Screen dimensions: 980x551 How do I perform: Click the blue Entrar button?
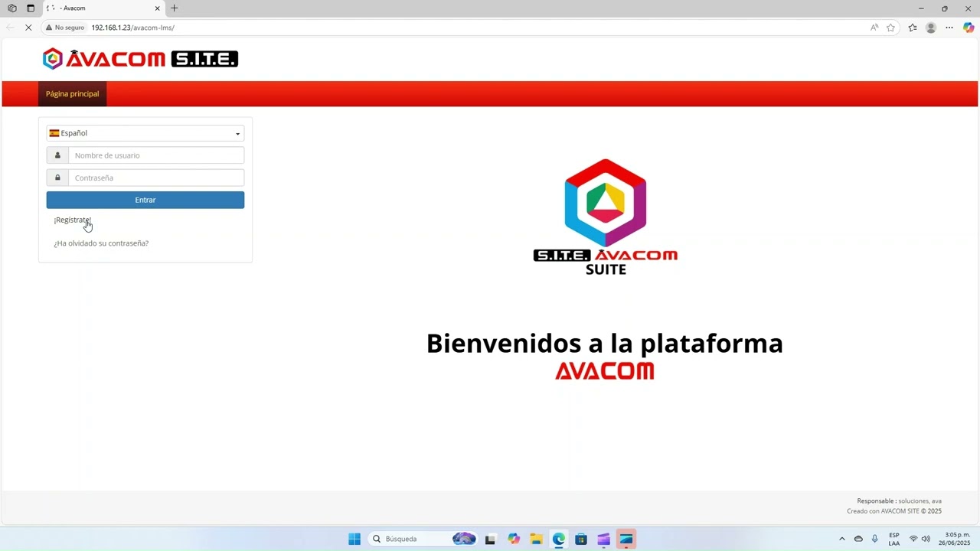[145, 200]
